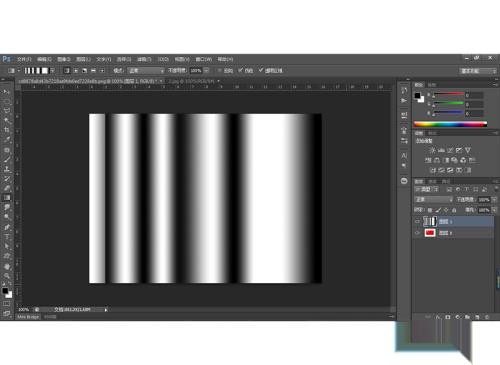Select the Magic Wand tool
The height and width of the screenshot is (365, 500).
[x=6, y=120]
